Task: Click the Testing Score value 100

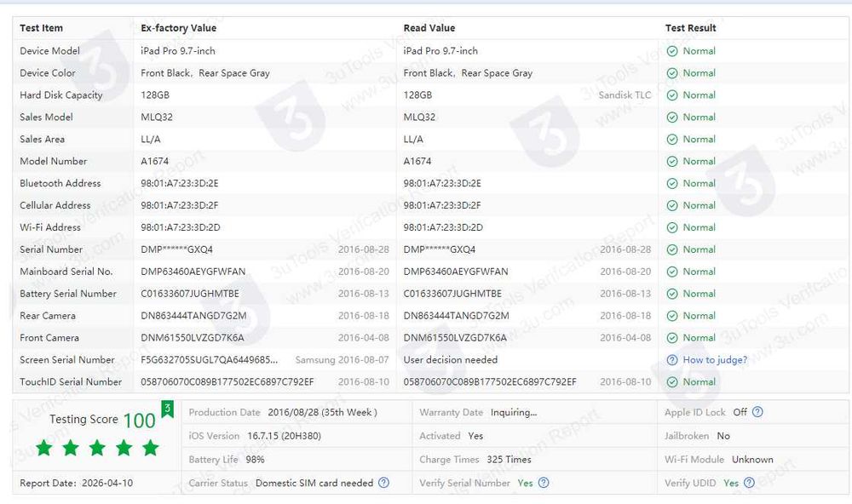Action: click(139, 421)
